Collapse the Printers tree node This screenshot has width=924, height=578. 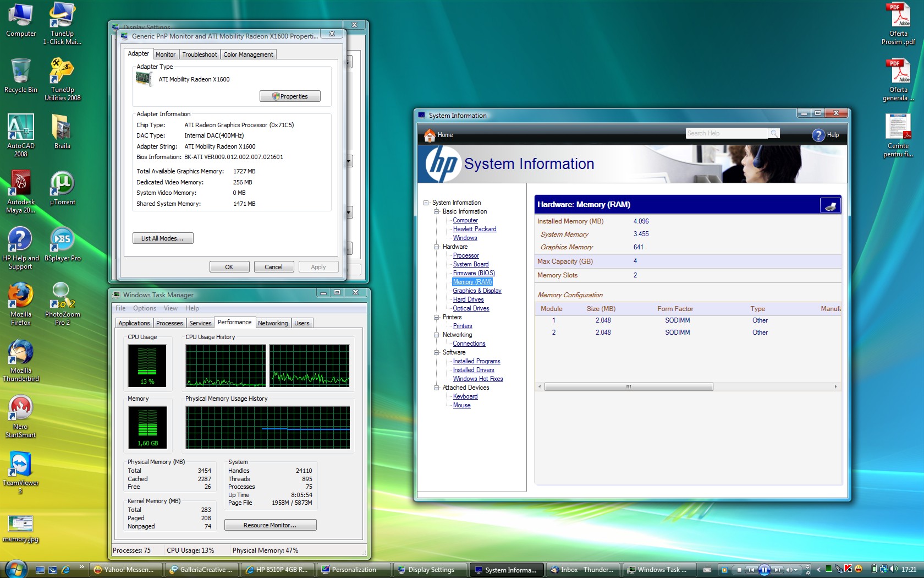coord(436,317)
